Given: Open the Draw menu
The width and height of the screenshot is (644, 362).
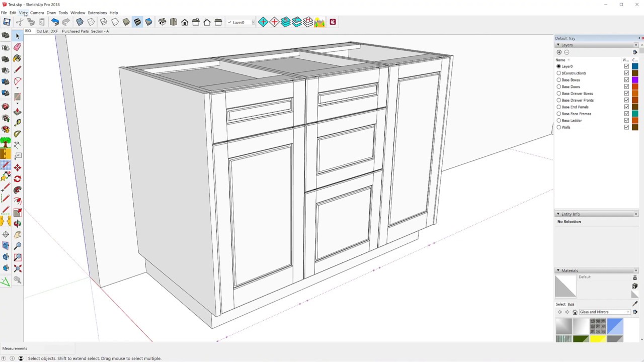Looking at the screenshot, I should tap(51, 13).
